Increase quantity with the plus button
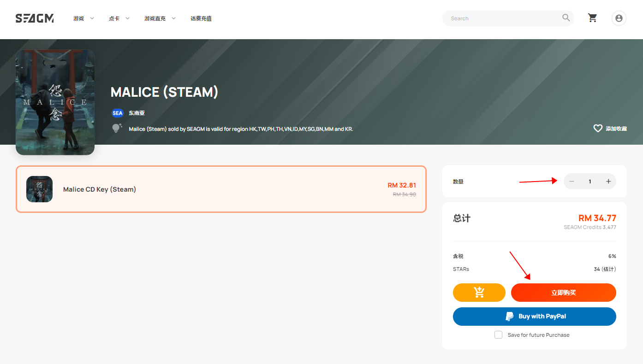This screenshot has height=364, width=643. [x=608, y=182]
